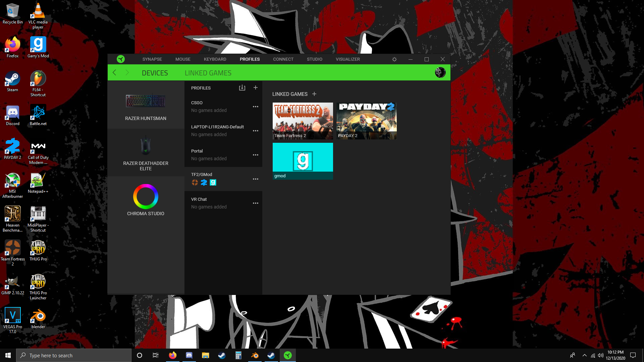This screenshot has height=362, width=644.
Task: Open VR Chat profile options menu
Action: pyautogui.click(x=256, y=203)
